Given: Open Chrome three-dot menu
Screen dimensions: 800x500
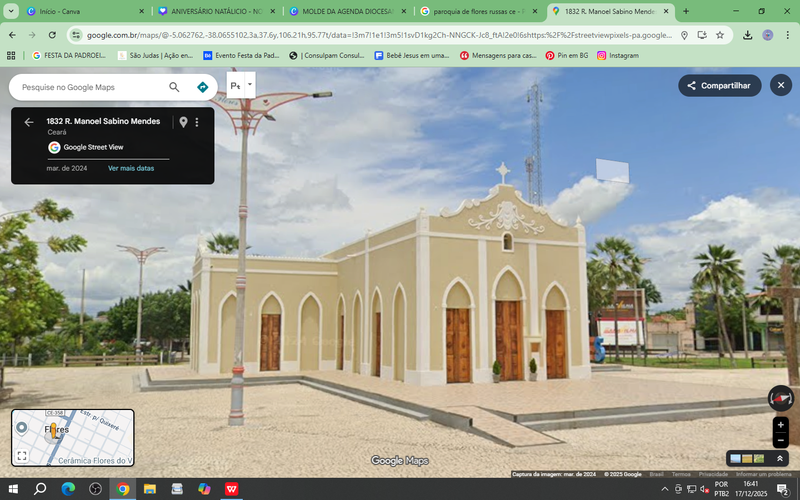Looking at the screenshot, I should [787, 35].
